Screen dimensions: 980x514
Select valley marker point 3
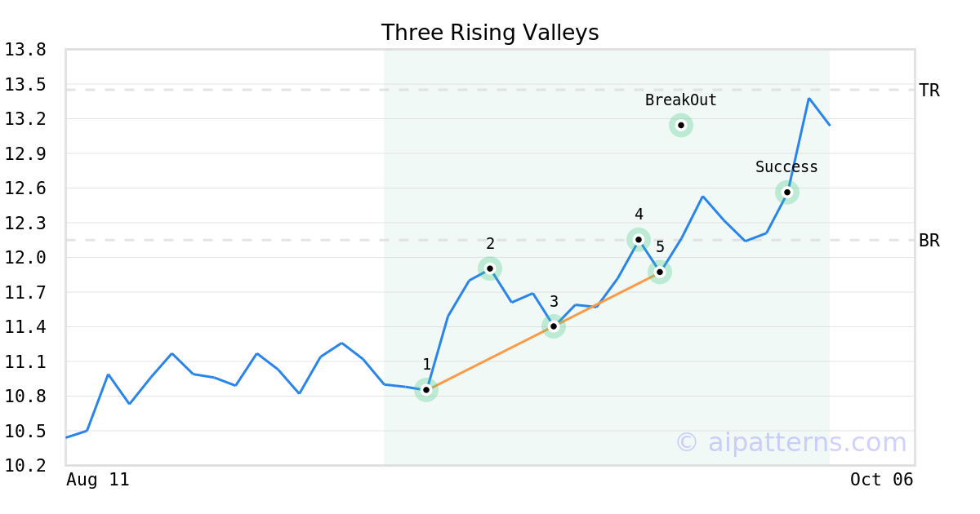pyautogui.click(x=554, y=326)
